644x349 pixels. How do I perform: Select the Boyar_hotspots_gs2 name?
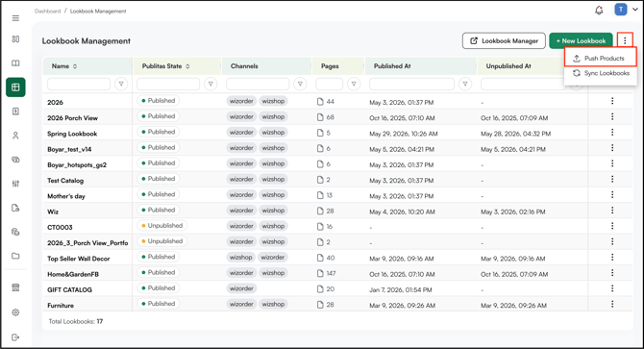[77, 165]
